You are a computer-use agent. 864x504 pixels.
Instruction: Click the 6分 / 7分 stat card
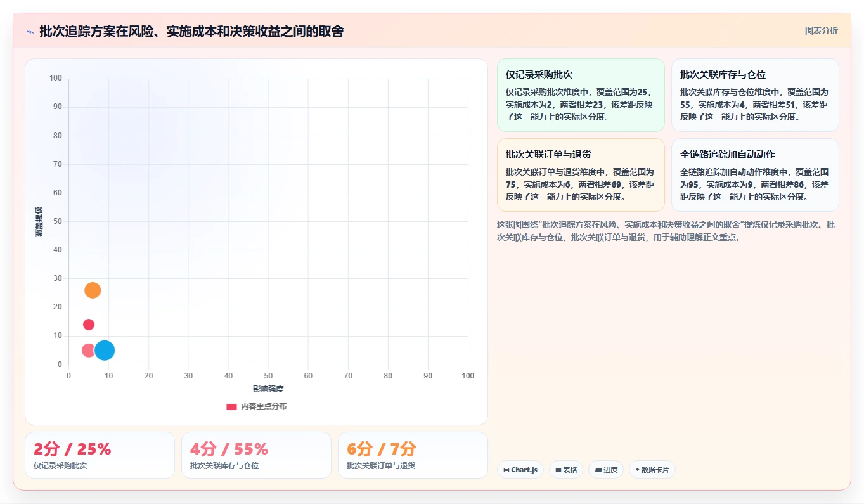click(x=413, y=455)
